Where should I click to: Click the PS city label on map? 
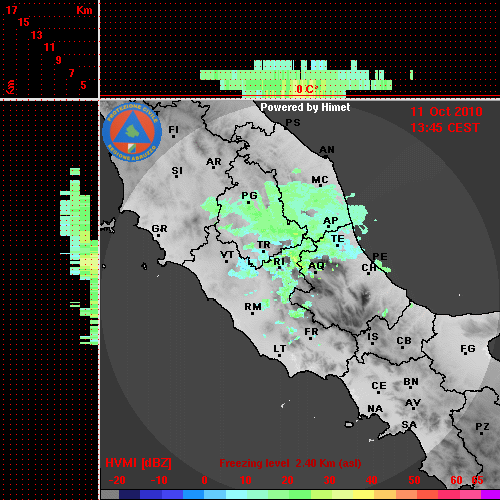(293, 123)
